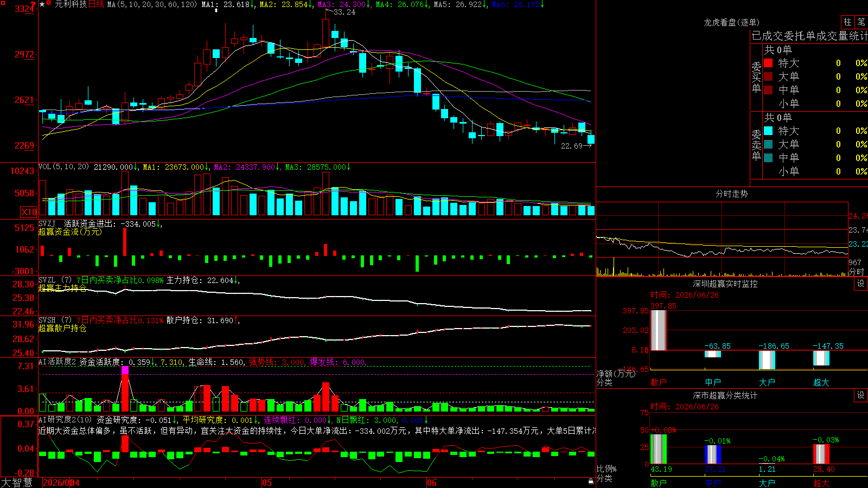Click the VOL(5,10,20) indicator label

point(63,167)
